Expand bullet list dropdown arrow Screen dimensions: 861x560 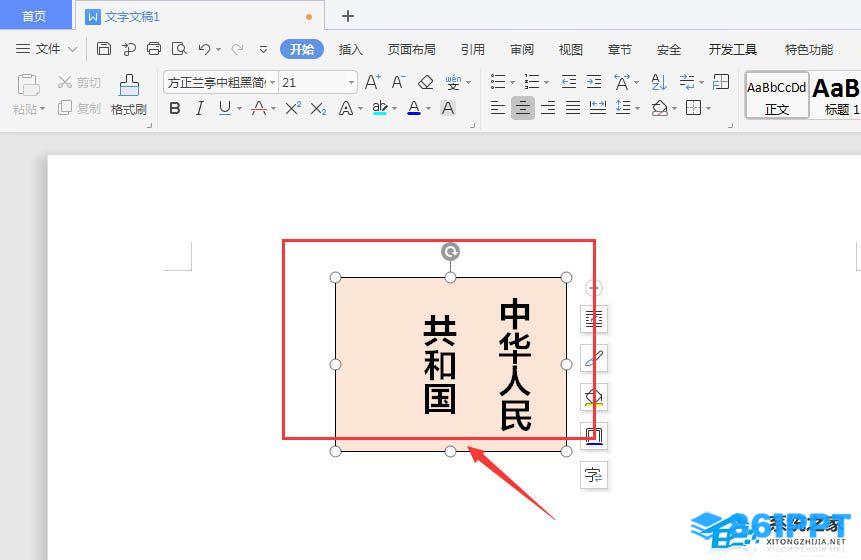(512, 83)
